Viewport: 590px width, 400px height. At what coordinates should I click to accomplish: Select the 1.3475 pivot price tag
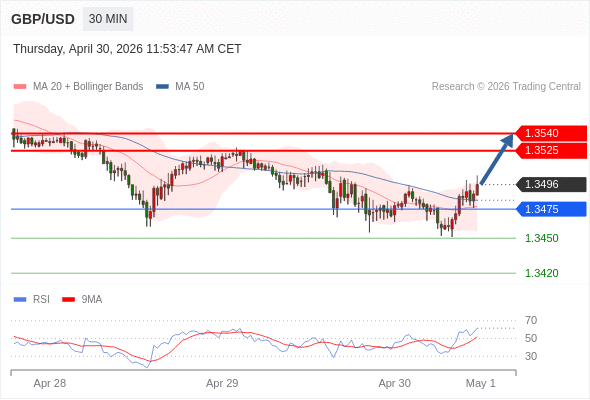(551, 209)
